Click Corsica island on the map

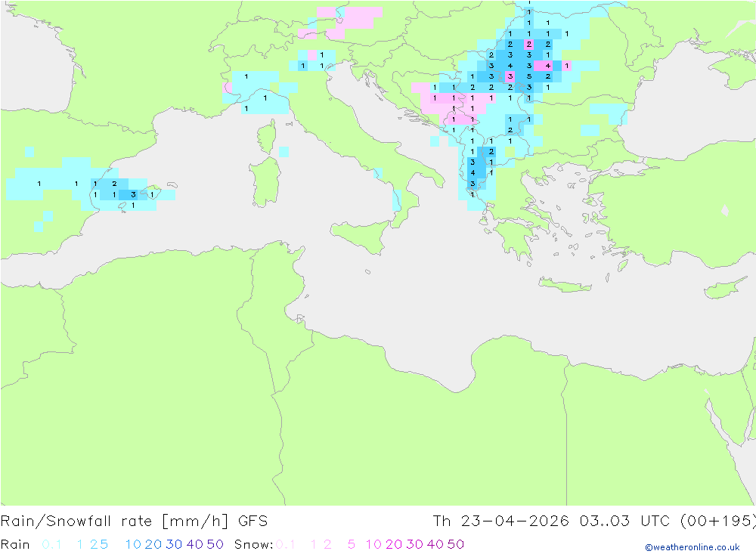268,137
